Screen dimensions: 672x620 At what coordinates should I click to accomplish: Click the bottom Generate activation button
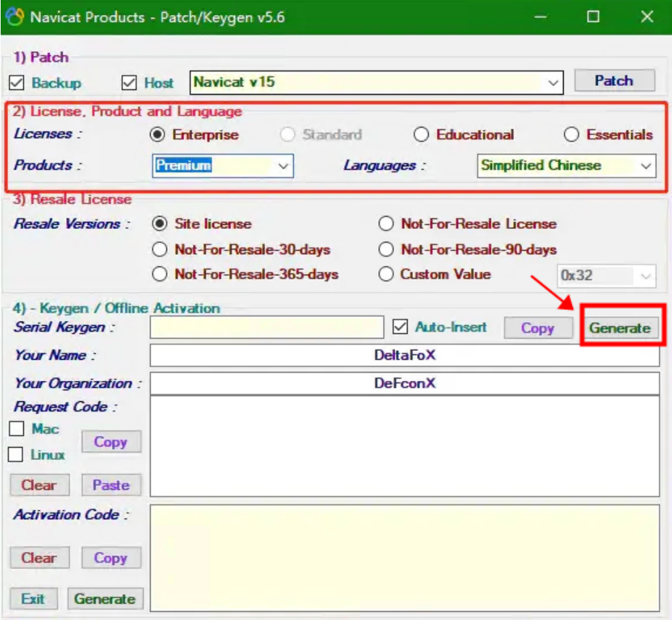(x=105, y=599)
